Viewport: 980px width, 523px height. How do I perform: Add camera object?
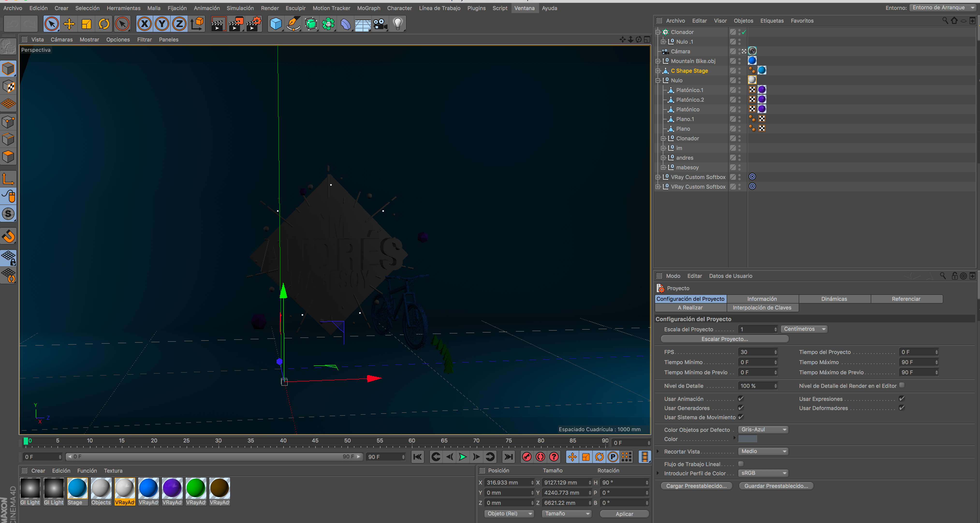coord(380,24)
